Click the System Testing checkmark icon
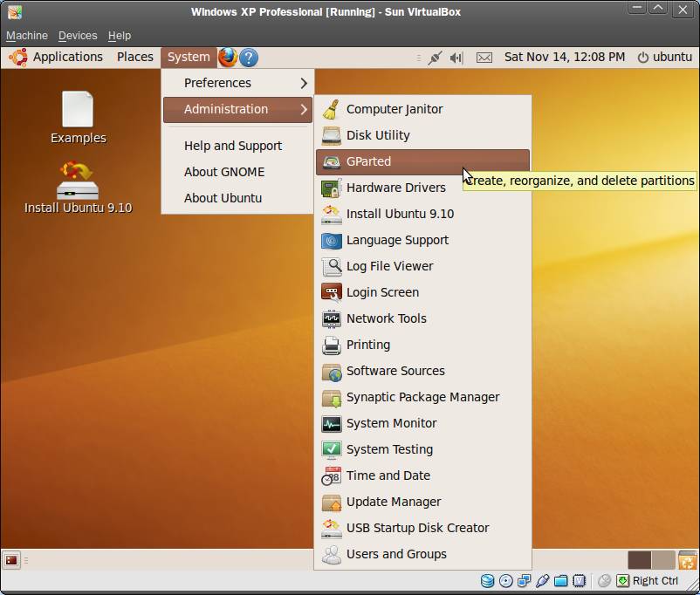 click(331, 450)
